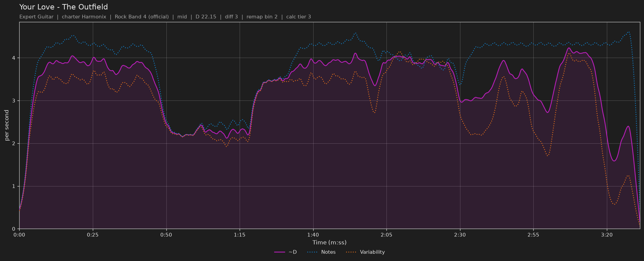
Task: Click the blue dotted Notes legend swatch
Action: pyautogui.click(x=313, y=252)
